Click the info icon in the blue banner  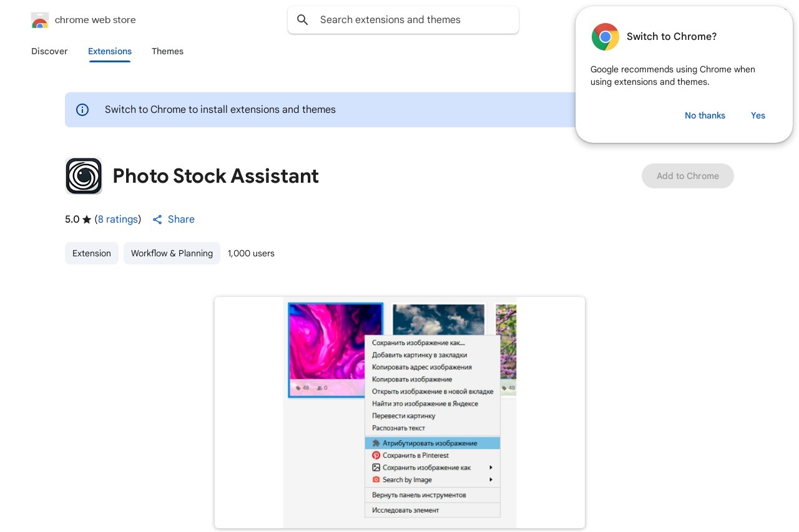pyautogui.click(x=82, y=110)
